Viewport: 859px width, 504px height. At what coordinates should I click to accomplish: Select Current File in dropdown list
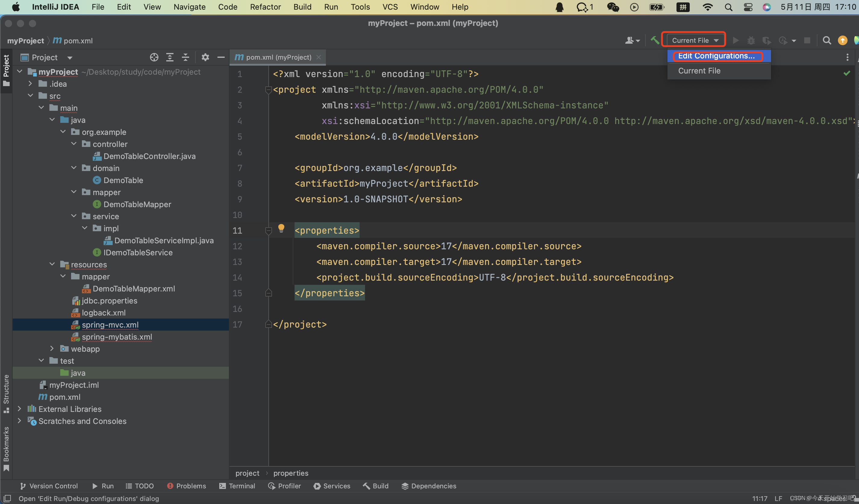(719, 71)
